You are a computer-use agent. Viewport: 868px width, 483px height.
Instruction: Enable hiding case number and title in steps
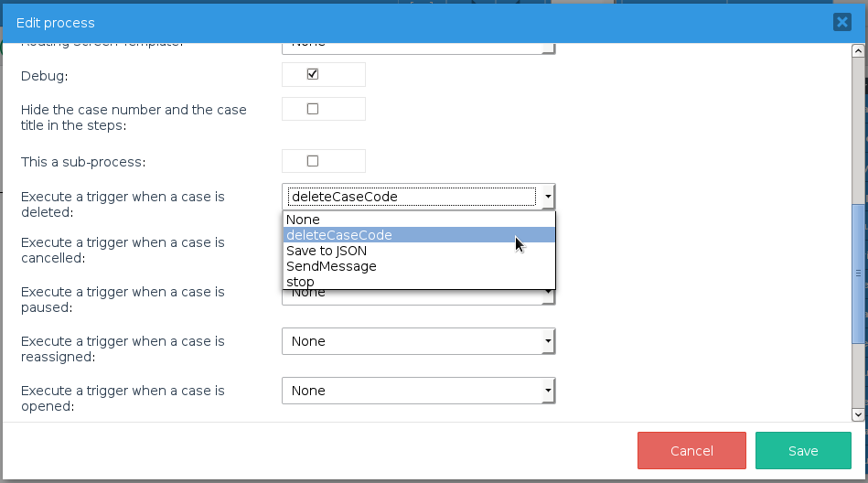[x=312, y=109]
